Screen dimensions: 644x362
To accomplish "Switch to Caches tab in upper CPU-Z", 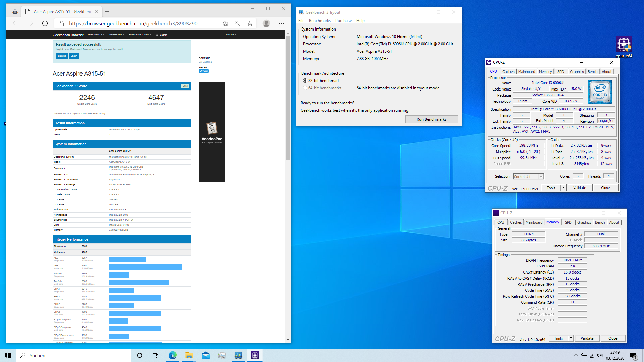I will [508, 72].
